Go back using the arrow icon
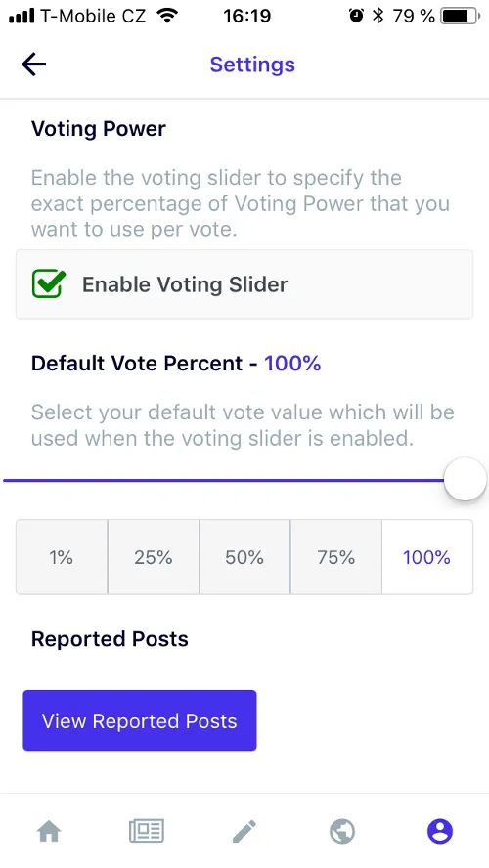 click(33, 65)
